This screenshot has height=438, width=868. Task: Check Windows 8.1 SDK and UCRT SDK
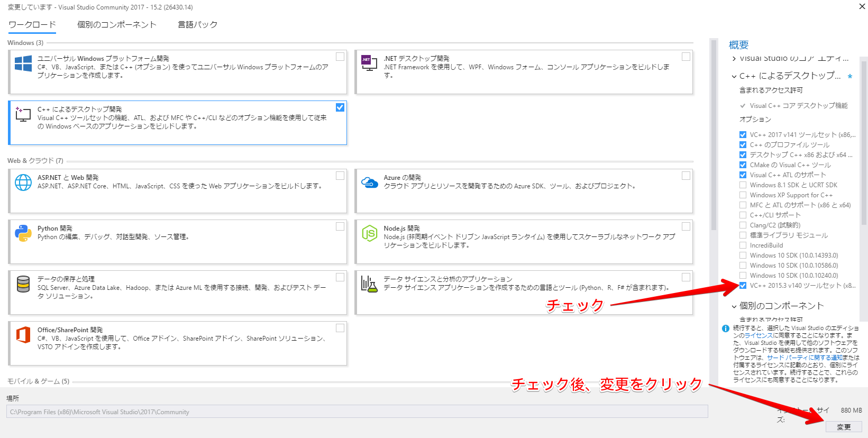(x=743, y=185)
